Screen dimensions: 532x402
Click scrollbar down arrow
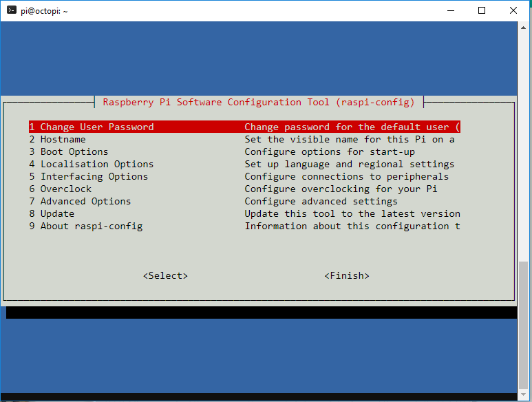point(524,396)
